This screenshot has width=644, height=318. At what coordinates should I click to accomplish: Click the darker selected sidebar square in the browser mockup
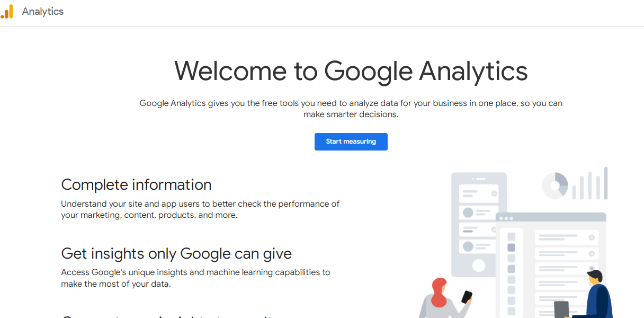[512, 248]
